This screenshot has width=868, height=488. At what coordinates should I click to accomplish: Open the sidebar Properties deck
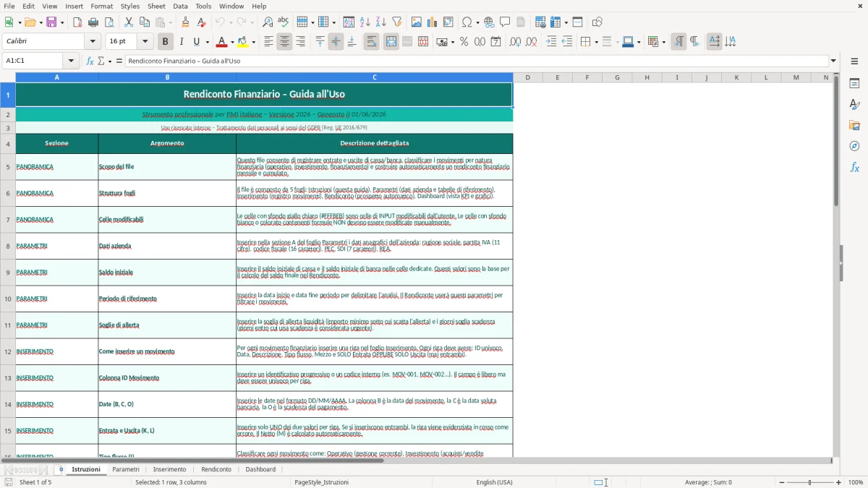854,83
